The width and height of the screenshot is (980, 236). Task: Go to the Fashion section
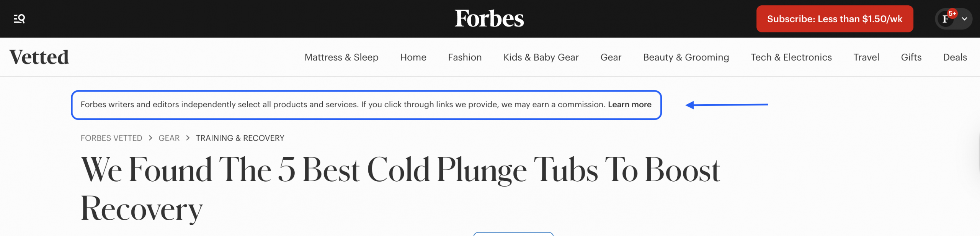click(465, 57)
